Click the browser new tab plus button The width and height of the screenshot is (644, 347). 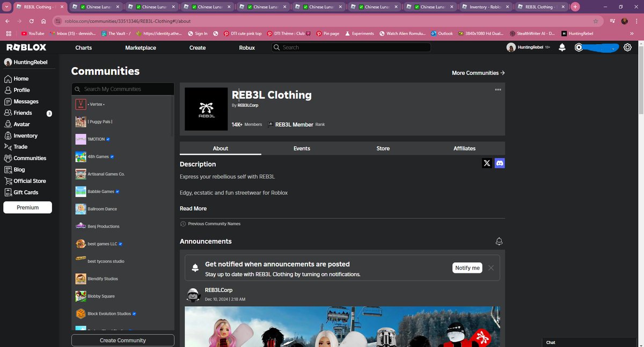point(575,7)
